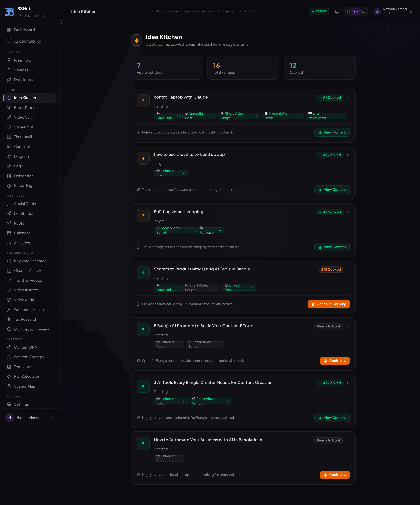Click the 38Hub logo icon
Image resolution: width=420 pixels, height=505 pixels.
tap(10, 12)
